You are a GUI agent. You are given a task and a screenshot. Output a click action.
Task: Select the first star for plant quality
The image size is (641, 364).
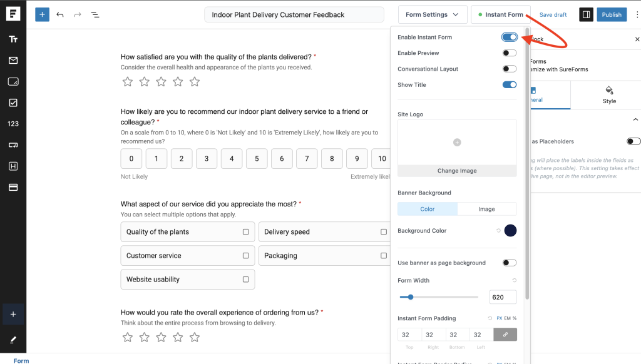pos(128,82)
